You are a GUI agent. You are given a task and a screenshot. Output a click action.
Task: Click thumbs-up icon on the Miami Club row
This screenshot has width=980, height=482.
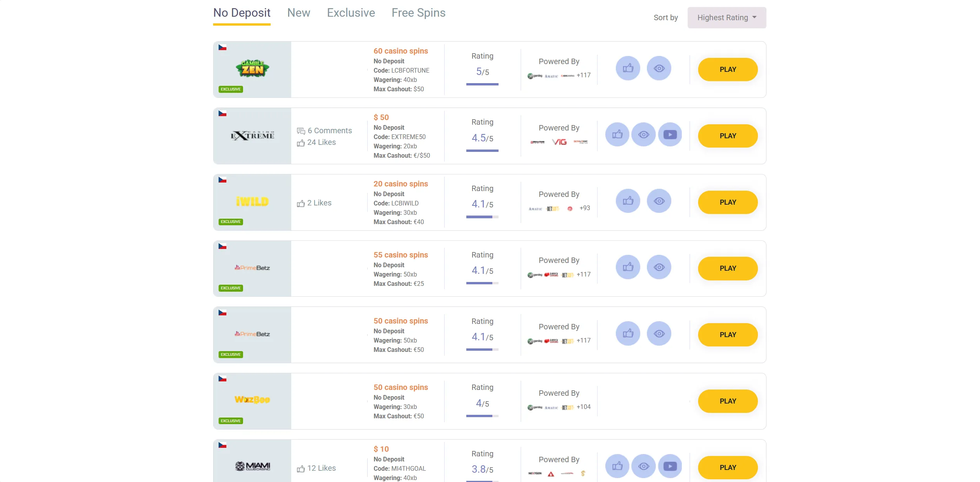(x=617, y=466)
